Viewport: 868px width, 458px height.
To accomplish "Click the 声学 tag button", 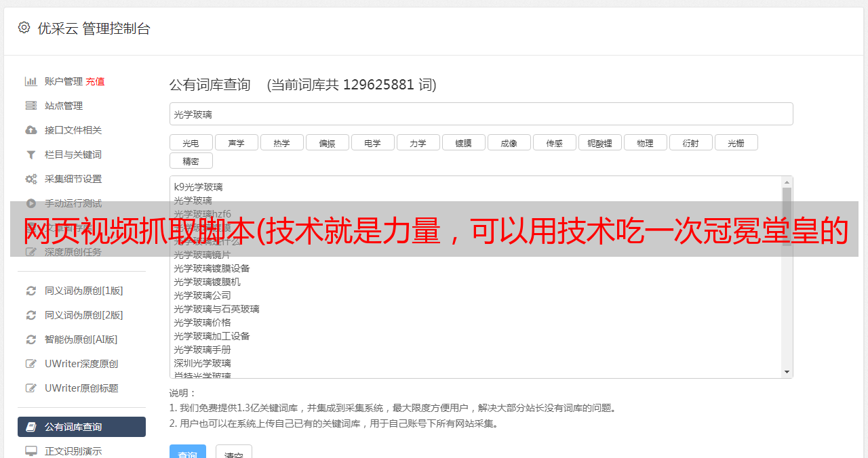I will (236, 142).
